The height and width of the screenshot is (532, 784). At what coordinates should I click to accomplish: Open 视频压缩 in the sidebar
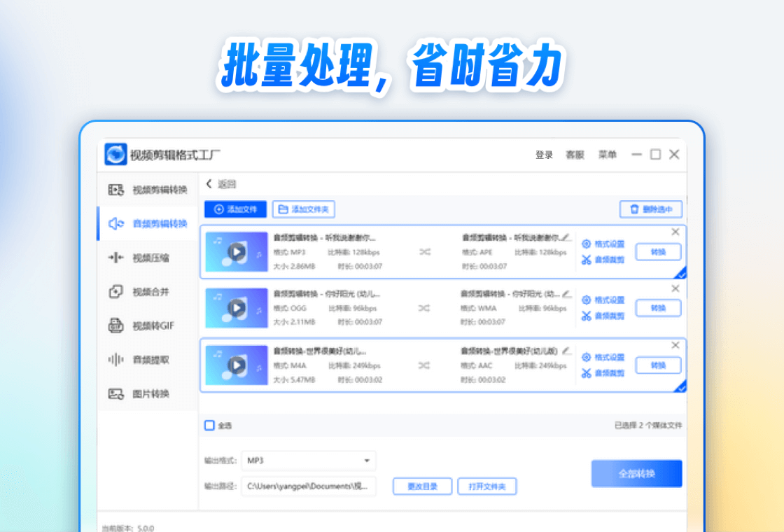(148, 258)
